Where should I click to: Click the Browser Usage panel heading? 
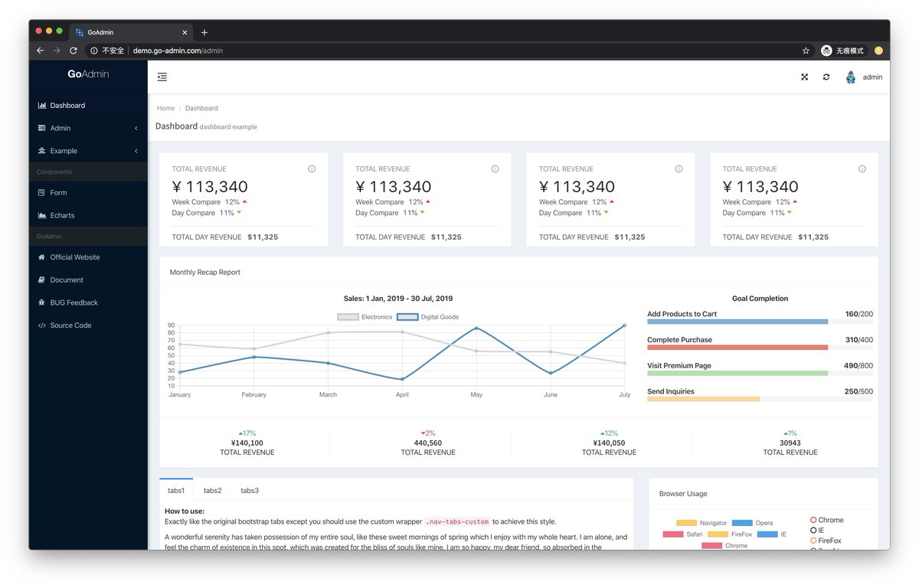tap(683, 494)
